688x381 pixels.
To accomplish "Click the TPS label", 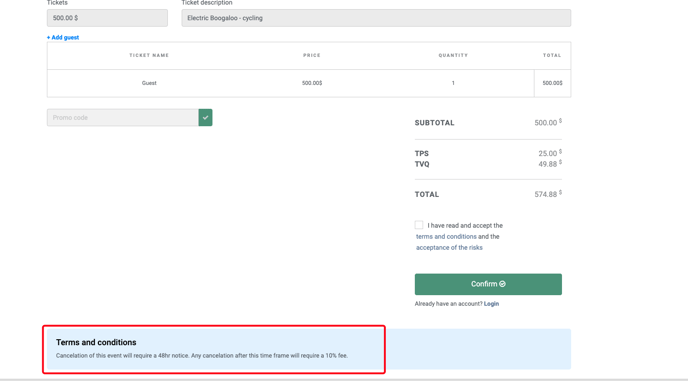I will [x=422, y=154].
